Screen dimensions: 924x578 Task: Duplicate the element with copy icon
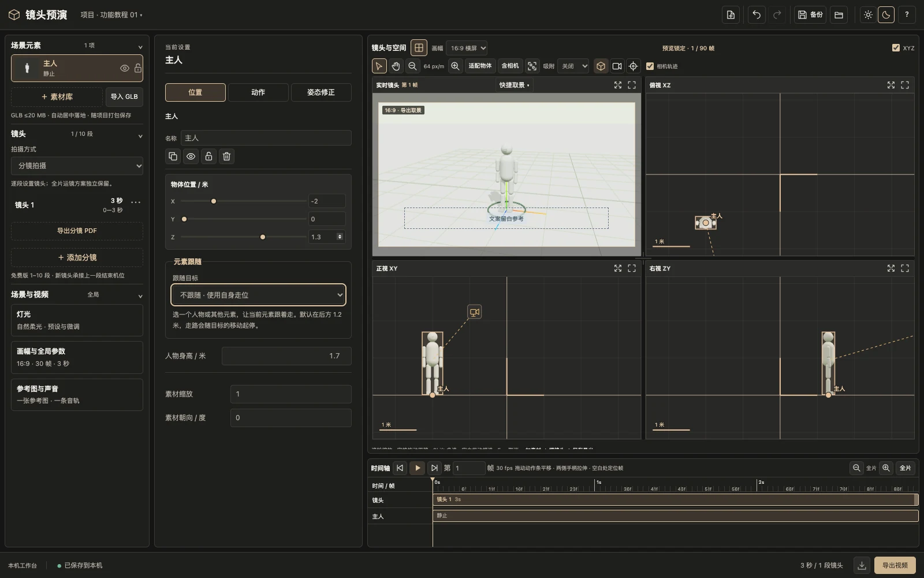tap(173, 156)
